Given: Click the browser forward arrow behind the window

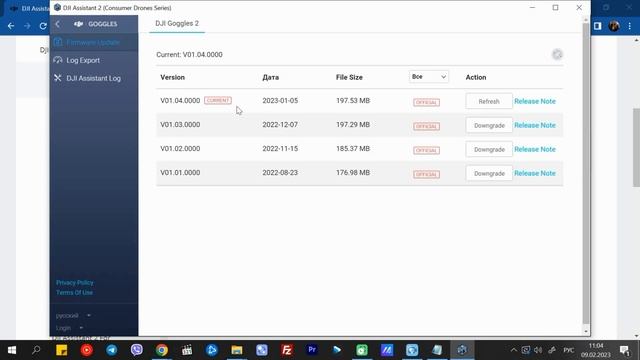Looking at the screenshot, I should [x=27, y=26].
